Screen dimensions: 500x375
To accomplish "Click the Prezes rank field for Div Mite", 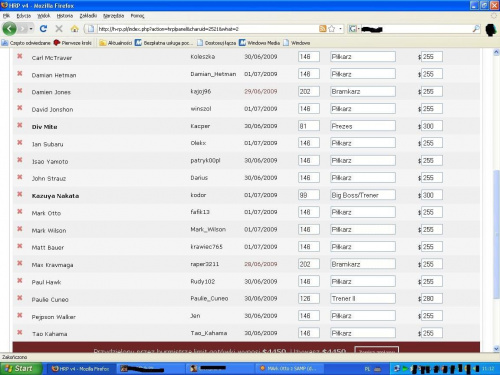I will (x=363, y=126).
